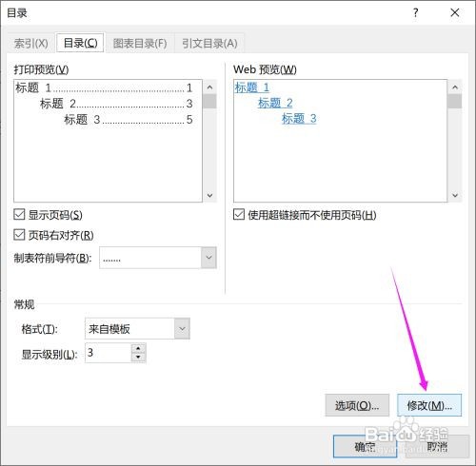
Task: Click the 选项(O)... button
Action: (357, 405)
